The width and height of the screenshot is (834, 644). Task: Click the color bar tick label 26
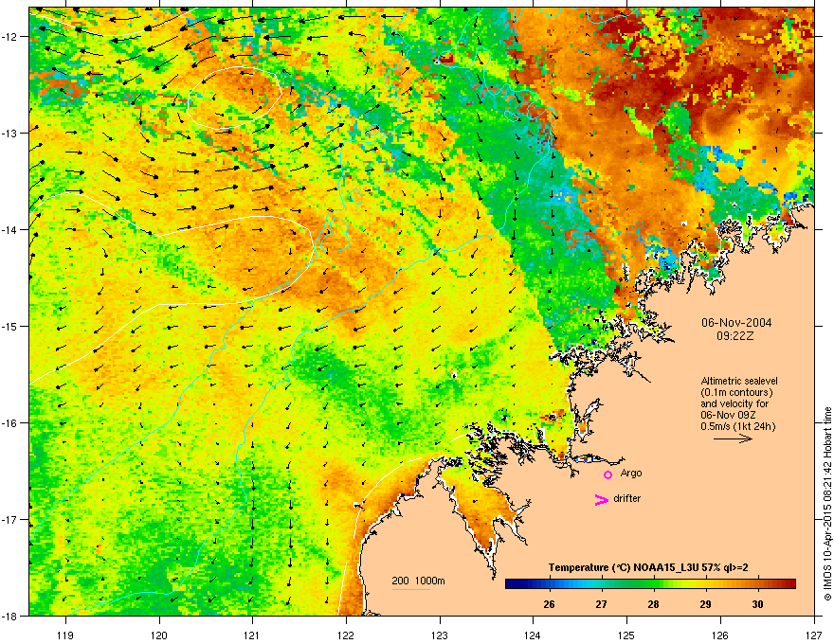(x=549, y=604)
